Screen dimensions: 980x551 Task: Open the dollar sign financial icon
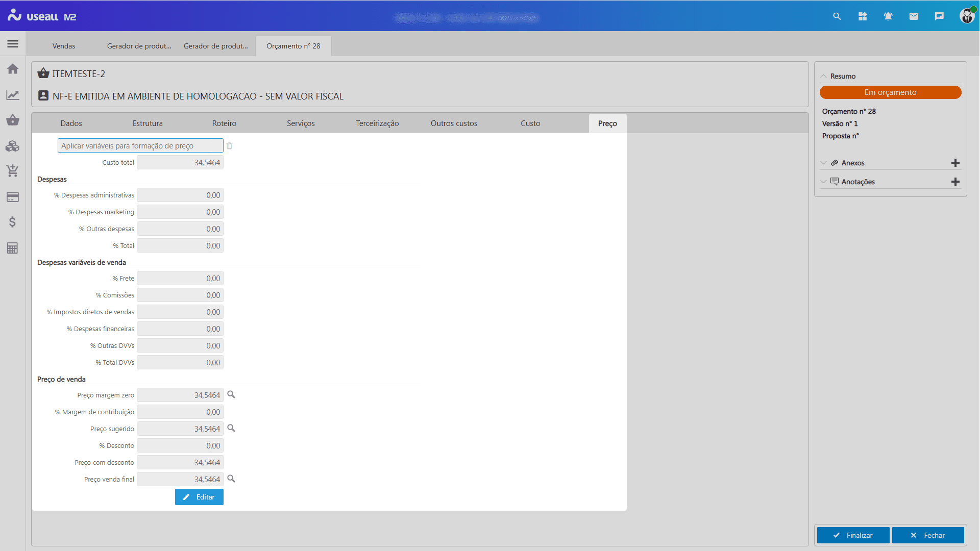13,222
